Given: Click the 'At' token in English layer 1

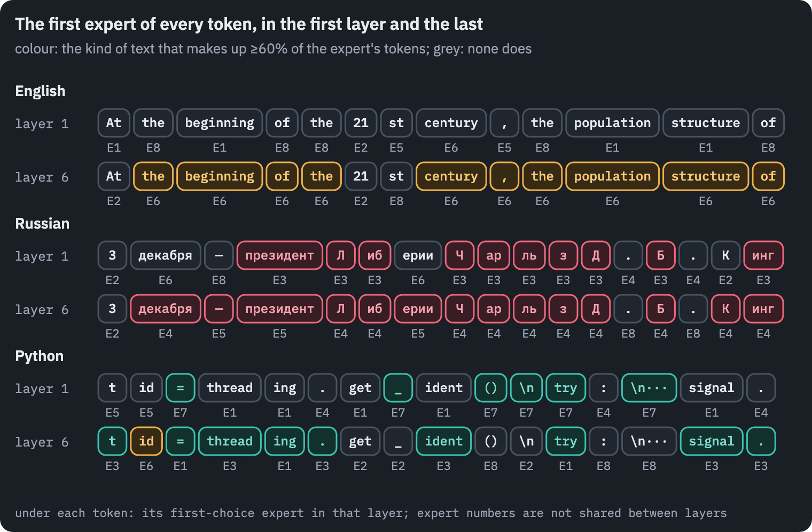Looking at the screenshot, I should click(x=114, y=123).
